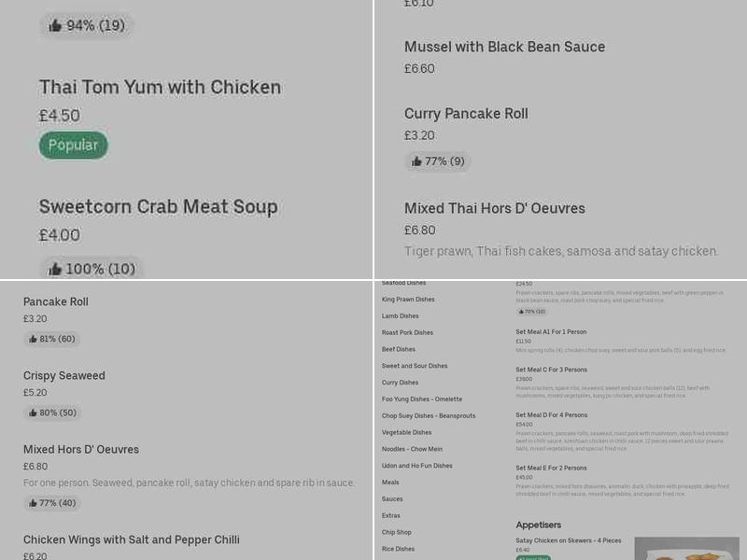Click Chicken Wings with Salt and Pepper Chilli

tap(131, 539)
